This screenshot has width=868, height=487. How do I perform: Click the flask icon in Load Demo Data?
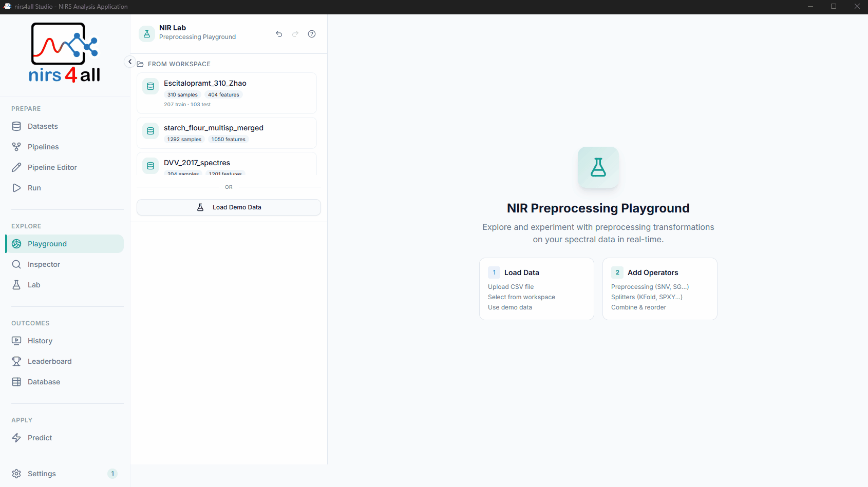pos(200,207)
